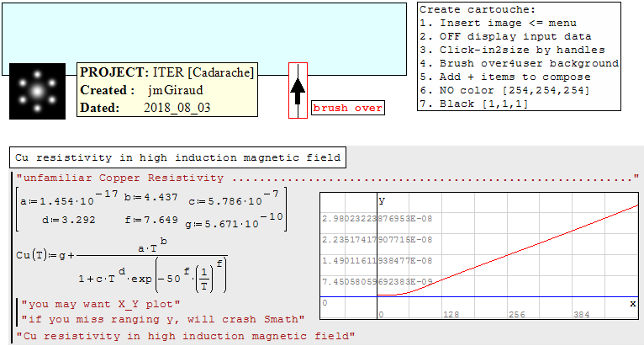Viewport: 644px width, 346px height.
Task: Click the 2.23517417907715E-08 y tick label
Action: (377, 239)
